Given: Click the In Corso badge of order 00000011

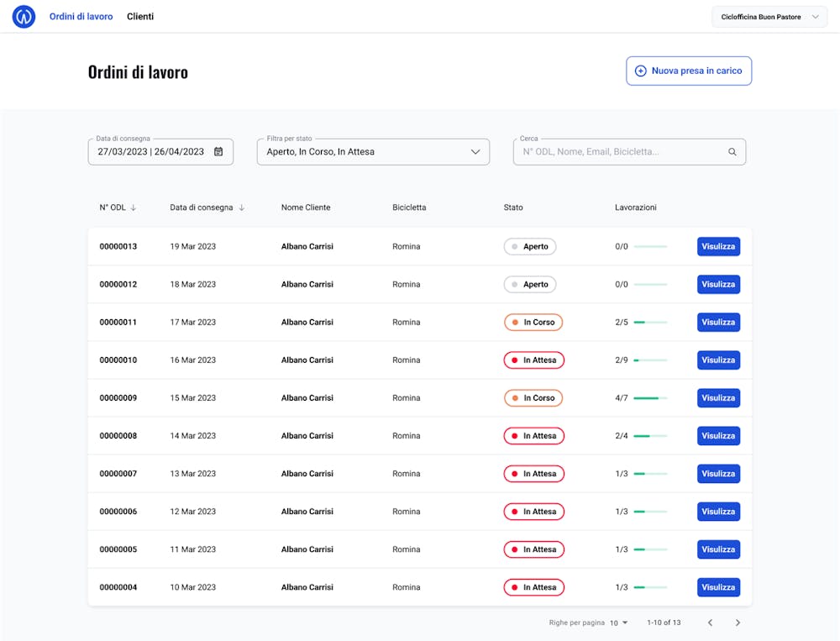Looking at the screenshot, I should pyautogui.click(x=533, y=323).
